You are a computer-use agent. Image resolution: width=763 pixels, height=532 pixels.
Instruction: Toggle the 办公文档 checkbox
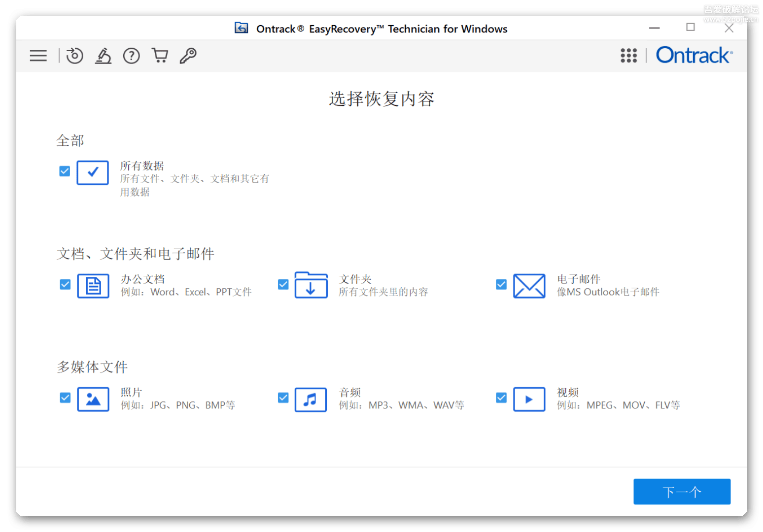65,285
